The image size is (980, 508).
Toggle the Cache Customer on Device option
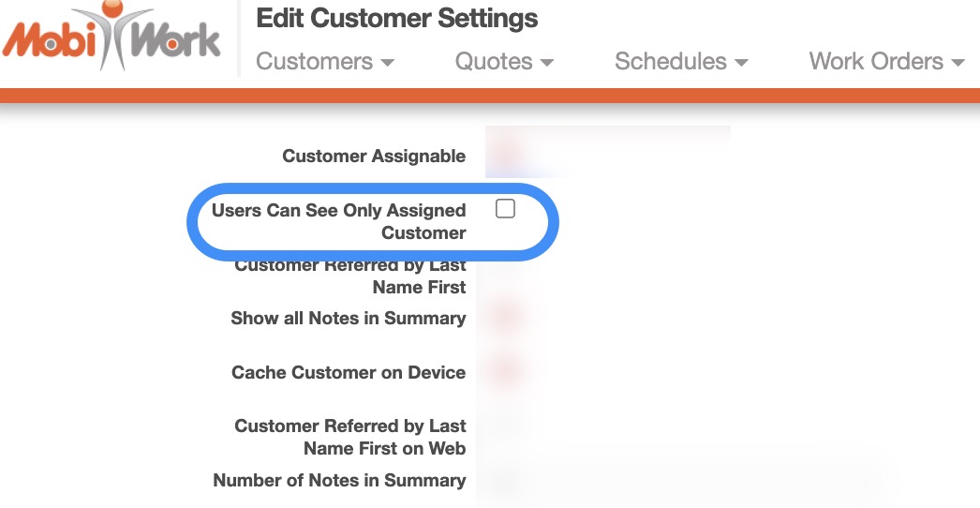point(505,371)
